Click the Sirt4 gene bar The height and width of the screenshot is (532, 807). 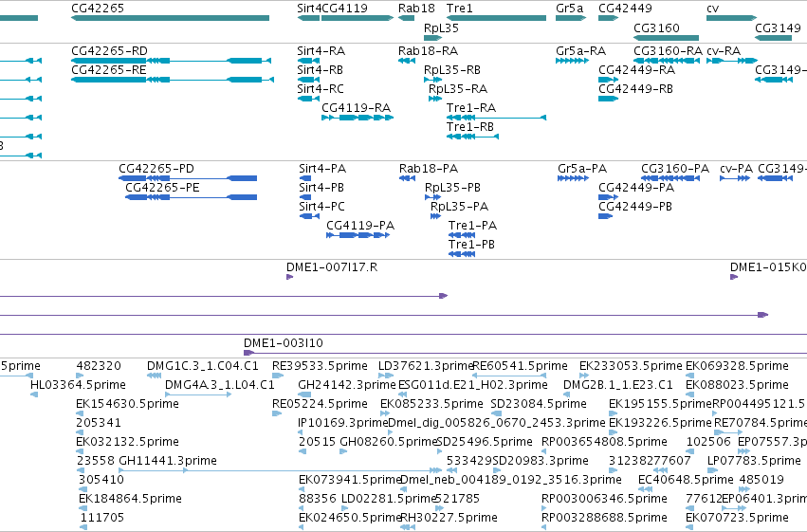[308, 18]
